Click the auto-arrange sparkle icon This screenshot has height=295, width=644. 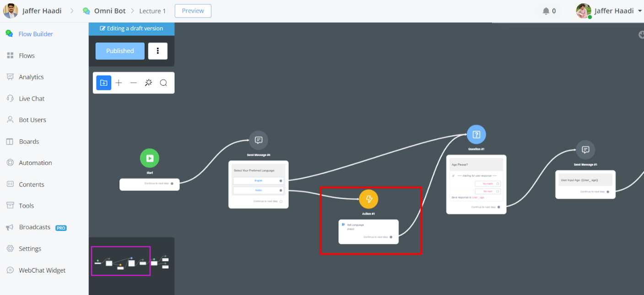pos(148,83)
